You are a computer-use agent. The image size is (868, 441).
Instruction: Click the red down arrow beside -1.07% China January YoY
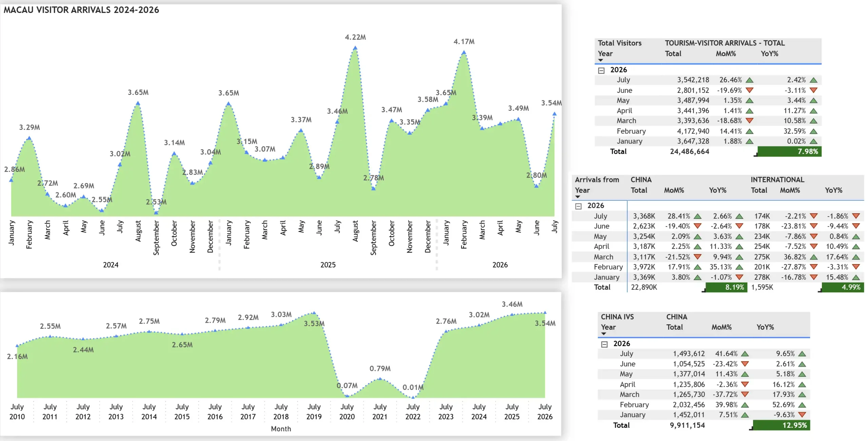pyautogui.click(x=739, y=277)
